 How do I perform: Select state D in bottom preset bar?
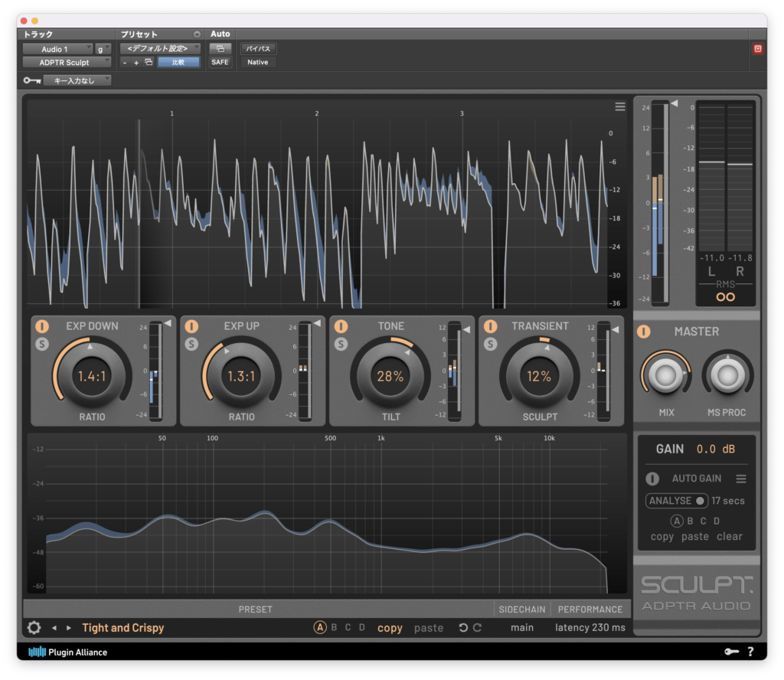(362, 627)
